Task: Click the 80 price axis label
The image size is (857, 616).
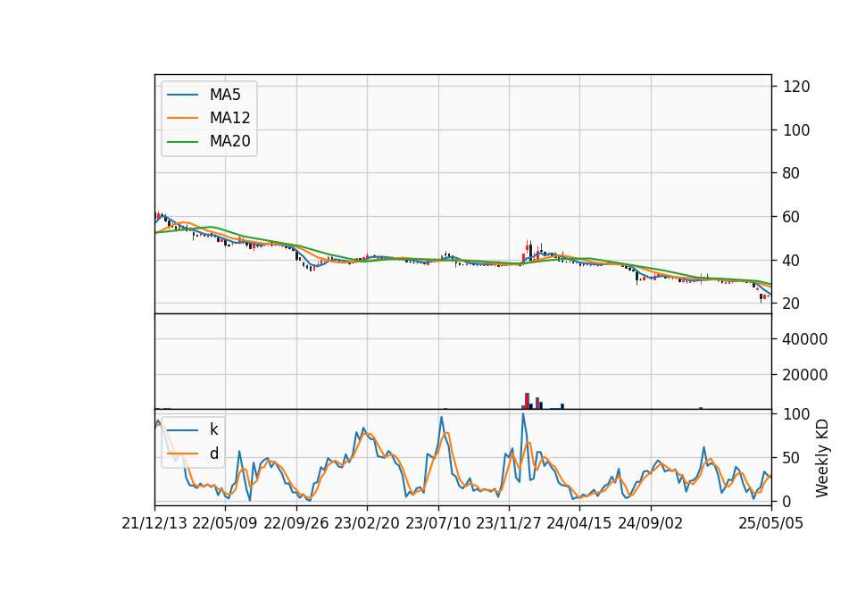Action: [792, 173]
